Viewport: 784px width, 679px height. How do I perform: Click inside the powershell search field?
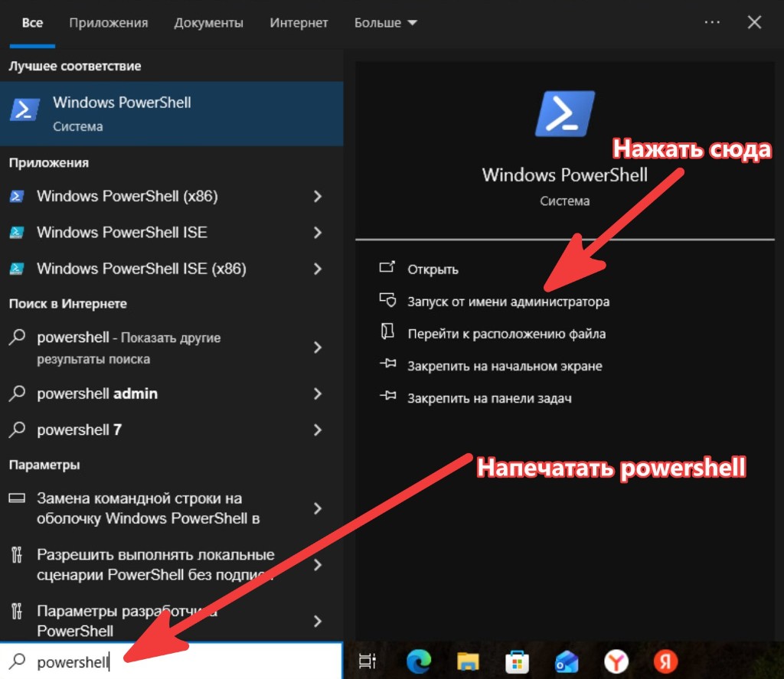[171, 661]
